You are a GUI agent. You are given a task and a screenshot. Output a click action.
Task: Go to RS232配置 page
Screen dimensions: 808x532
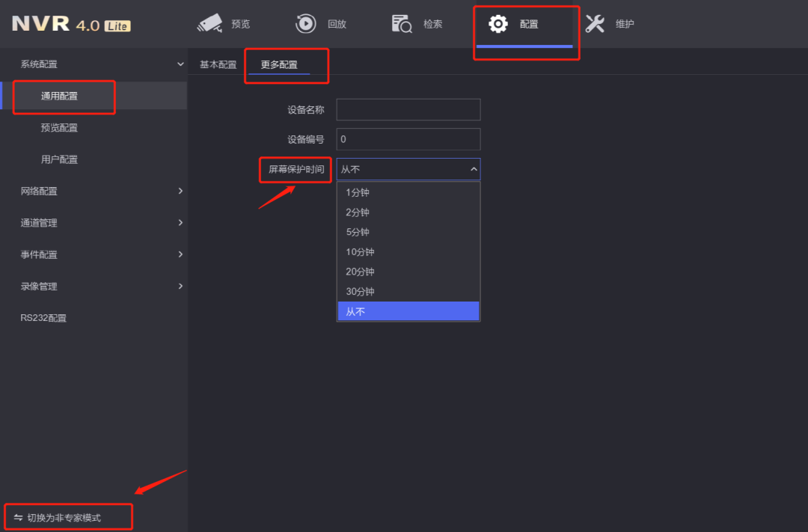pos(43,318)
